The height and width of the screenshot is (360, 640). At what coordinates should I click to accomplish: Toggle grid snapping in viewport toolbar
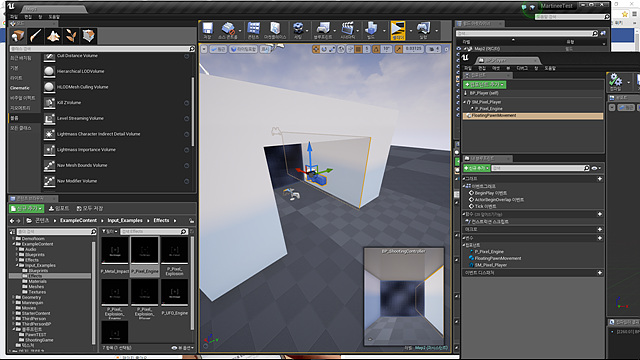click(x=358, y=49)
